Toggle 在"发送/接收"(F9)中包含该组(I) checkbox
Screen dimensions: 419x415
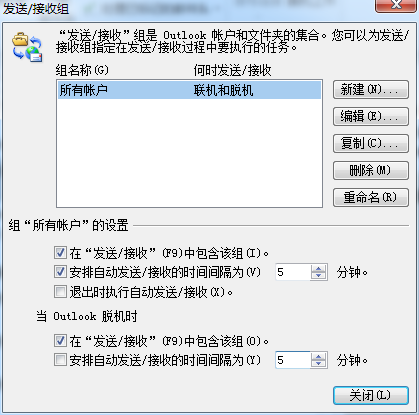(x=60, y=253)
